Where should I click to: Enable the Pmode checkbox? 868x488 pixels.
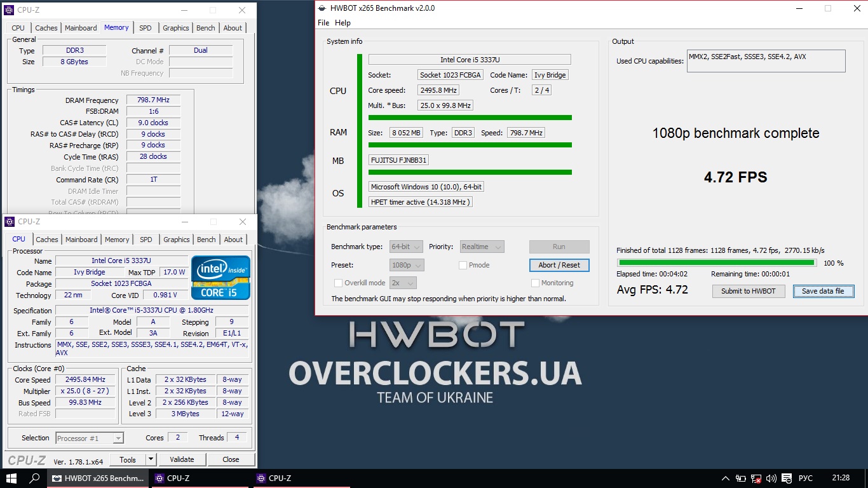[x=463, y=265]
